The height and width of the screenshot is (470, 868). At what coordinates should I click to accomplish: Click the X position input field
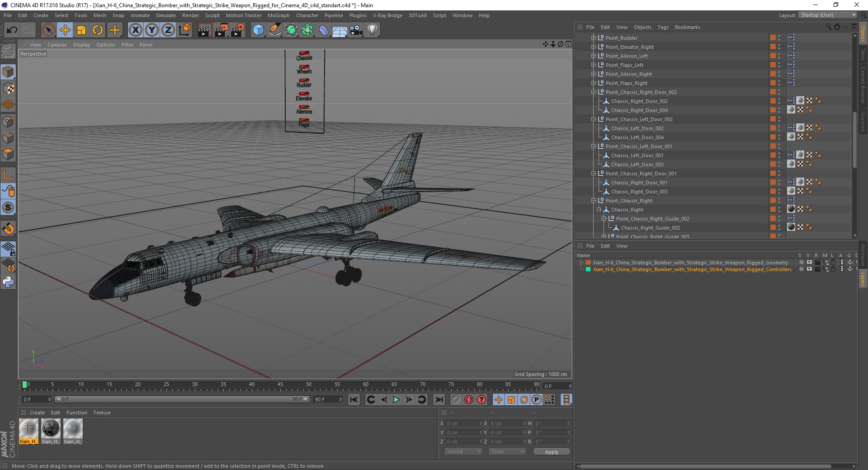(464, 423)
